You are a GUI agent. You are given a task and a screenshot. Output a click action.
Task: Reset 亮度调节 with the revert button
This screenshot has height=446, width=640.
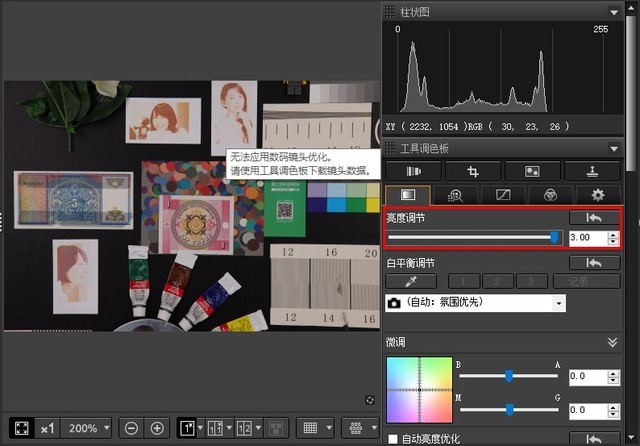tap(594, 218)
